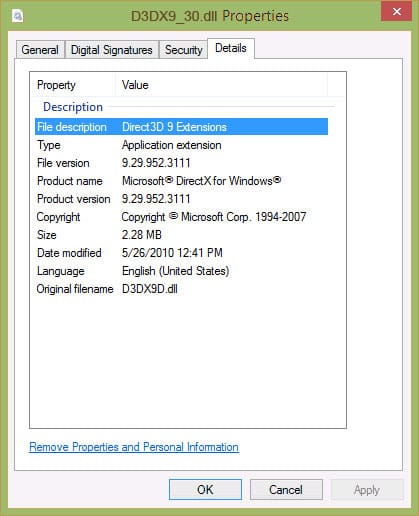Viewport: 419px width, 516px height.
Task: Select the Size 2.28 MB row
Action: pos(181,235)
